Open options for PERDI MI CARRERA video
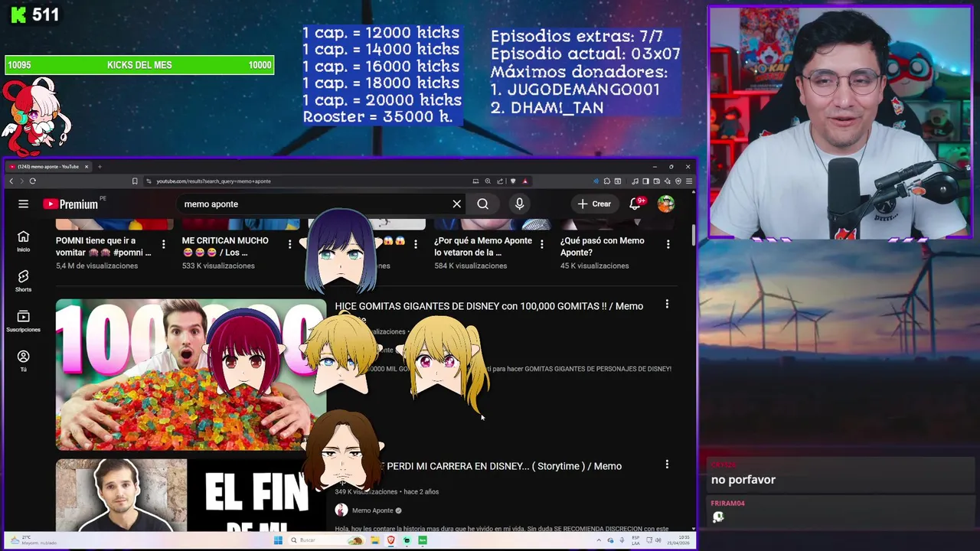This screenshot has width=980, height=551. tap(667, 464)
